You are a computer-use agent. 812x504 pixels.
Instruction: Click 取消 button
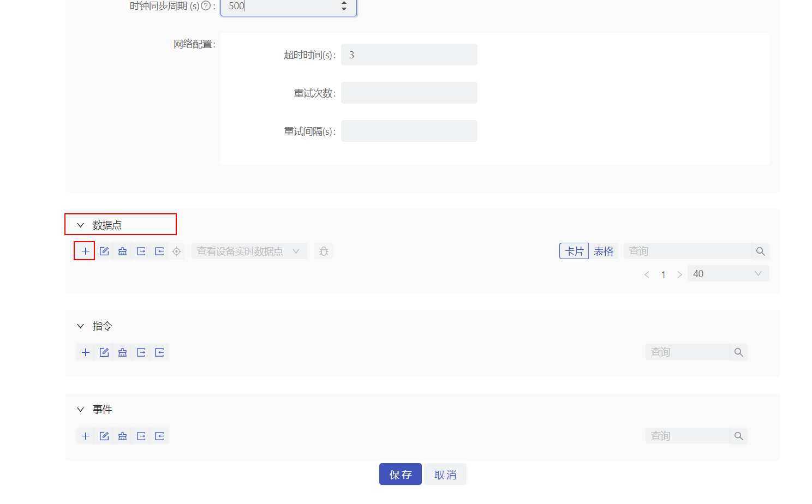[x=445, y=474]
